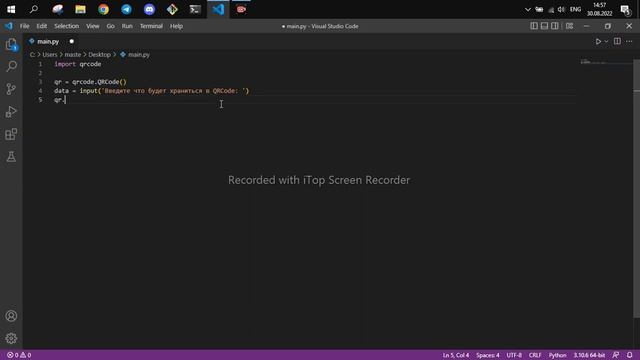This screenshot has width=640, height=360.
Task: Open Telegram from the taskbar
Action: [x=127, y=9]
